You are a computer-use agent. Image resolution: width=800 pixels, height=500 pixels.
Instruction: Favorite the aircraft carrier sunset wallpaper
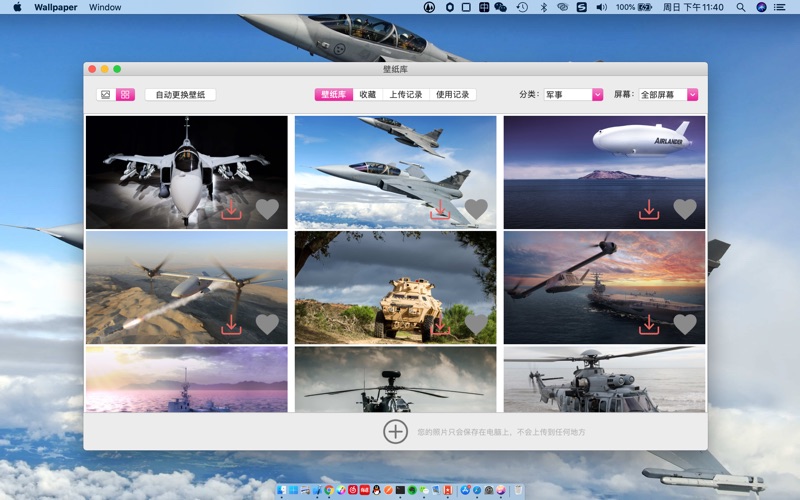click(685, 324)
